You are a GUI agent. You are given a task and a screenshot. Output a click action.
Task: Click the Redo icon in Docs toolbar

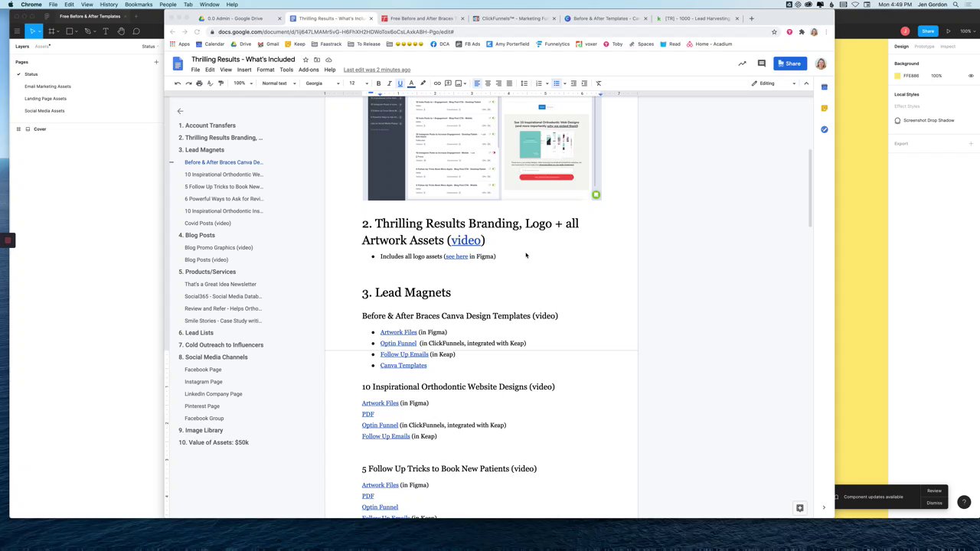click(188, 83)
